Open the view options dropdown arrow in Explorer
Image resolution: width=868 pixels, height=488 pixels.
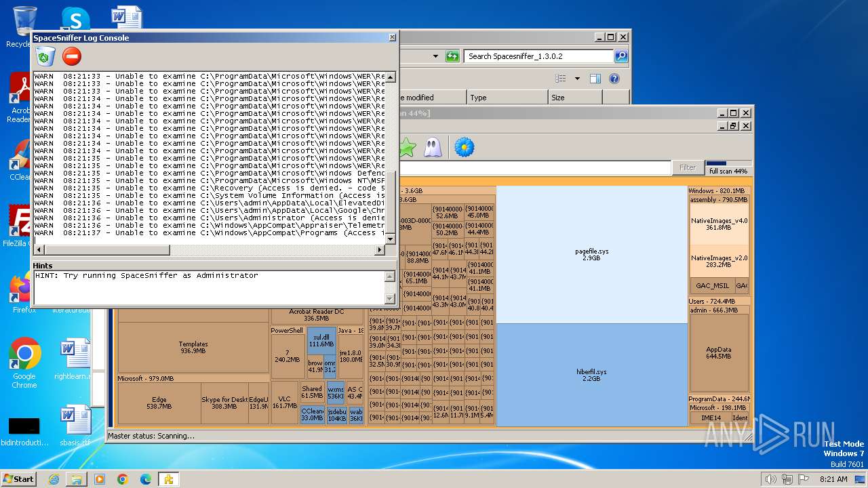(x=577, y=79)
